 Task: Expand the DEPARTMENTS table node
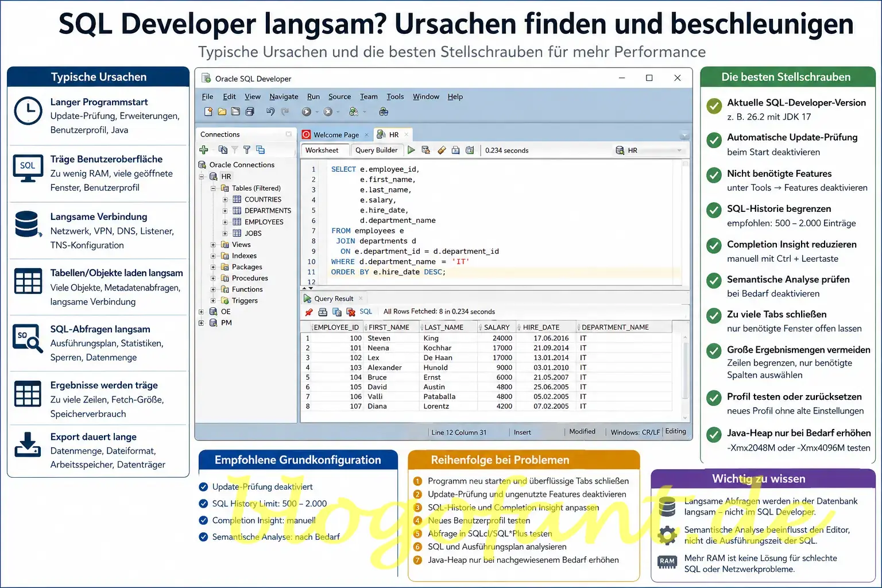point(225,211)
